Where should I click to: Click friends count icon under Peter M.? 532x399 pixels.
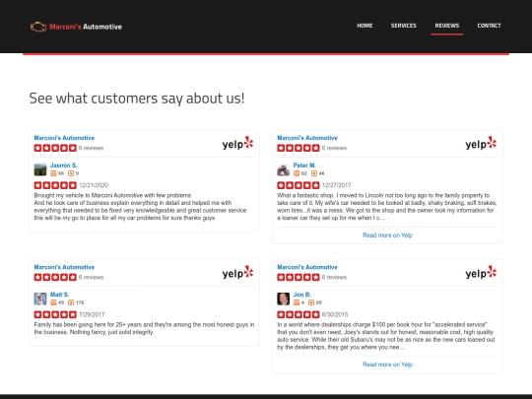(x=297, y=173)
